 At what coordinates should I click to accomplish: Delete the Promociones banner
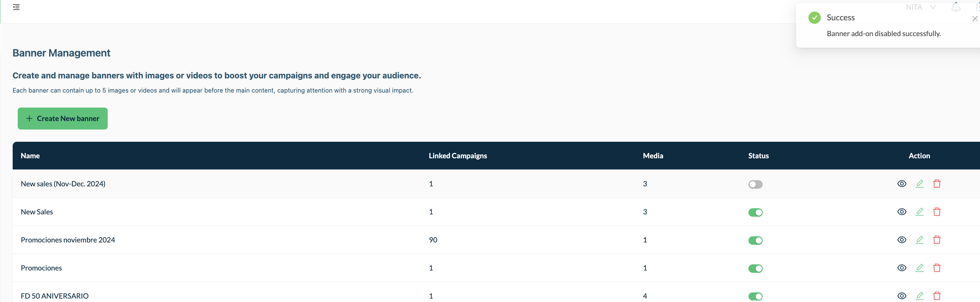click(937, 268)
